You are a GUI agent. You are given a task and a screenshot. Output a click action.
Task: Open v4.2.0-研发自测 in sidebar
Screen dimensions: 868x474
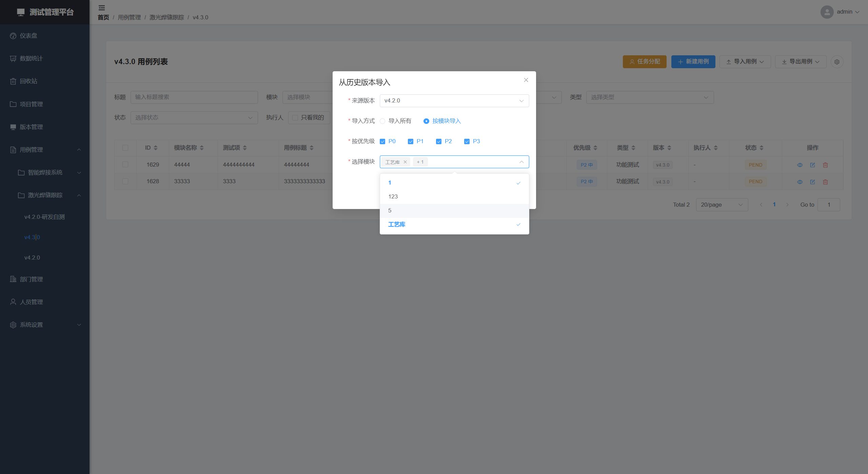[x=44, y=217]
